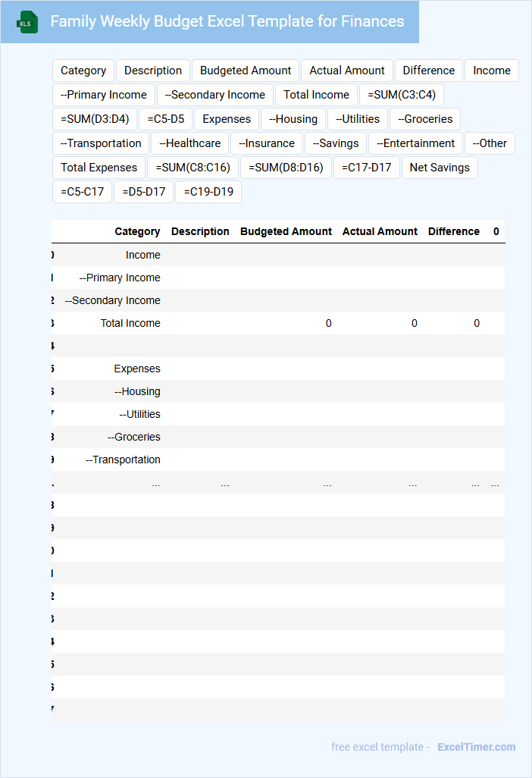Click the Actual Amount table column header
532x778 pixels.
click(x=380, y=232)
